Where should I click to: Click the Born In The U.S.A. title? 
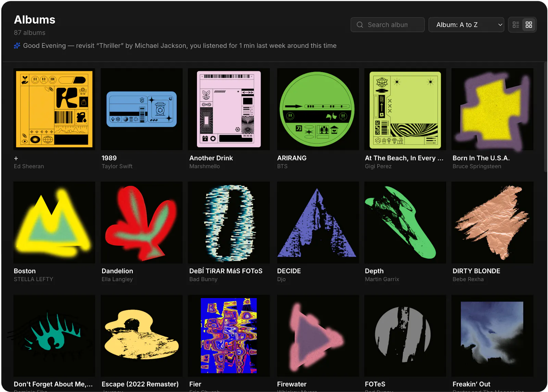pyautogui.click(x=481, y=158)
